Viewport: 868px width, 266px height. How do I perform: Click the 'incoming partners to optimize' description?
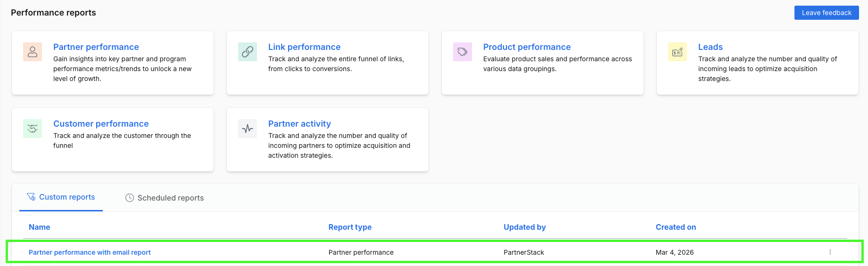point(339,145)
